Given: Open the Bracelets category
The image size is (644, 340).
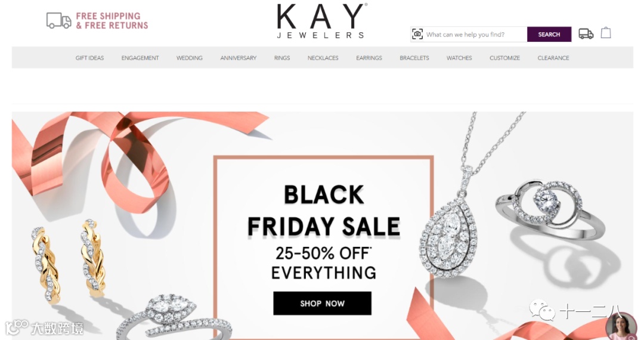Looking at the screenshot, I should [x=414, y=58].
